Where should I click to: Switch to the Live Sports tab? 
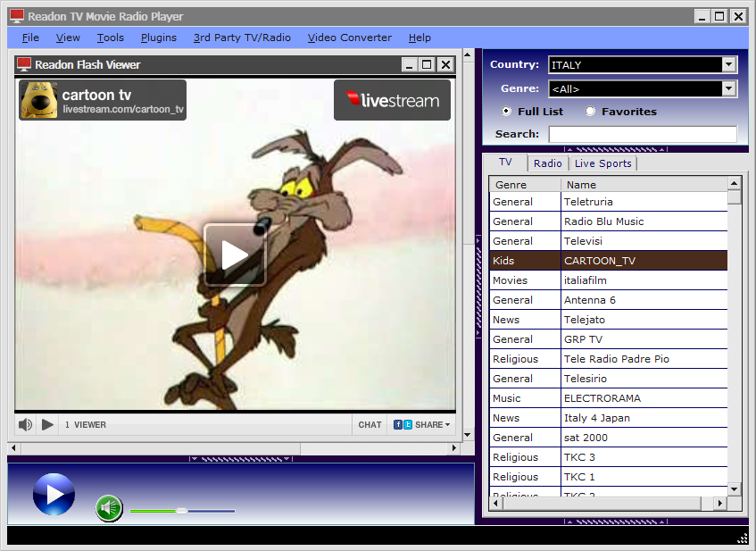click(603, 163)
